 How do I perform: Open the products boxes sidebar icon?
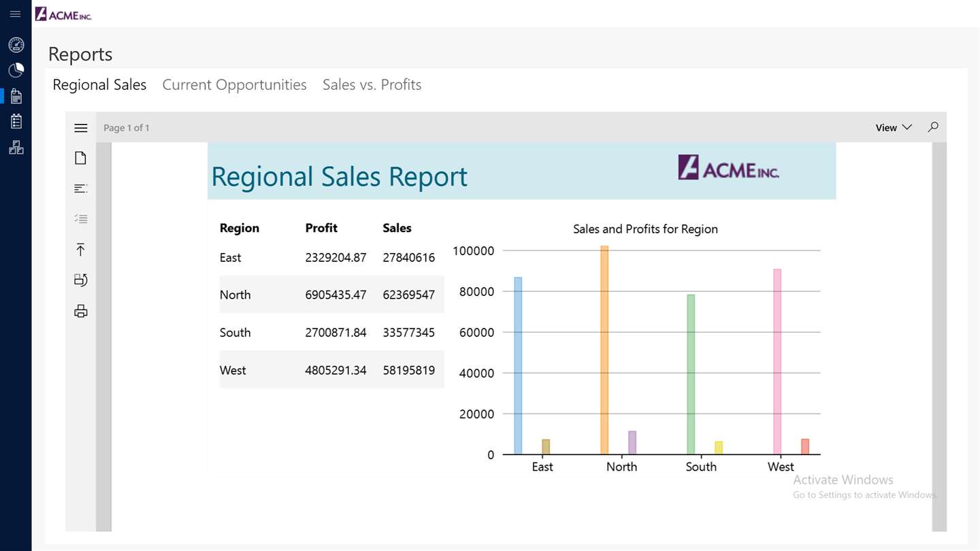(x=16, y=147)
